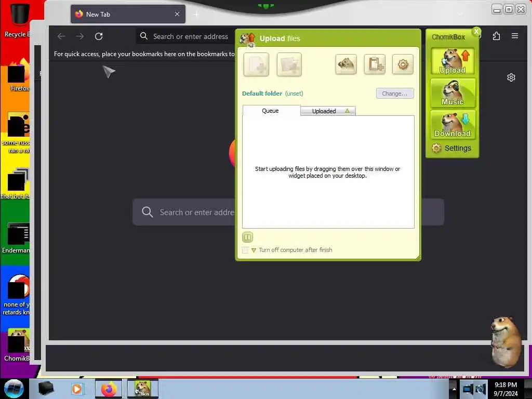
Task: Click the hamster icon in Upload toolbar
Action: coord(346,64)
